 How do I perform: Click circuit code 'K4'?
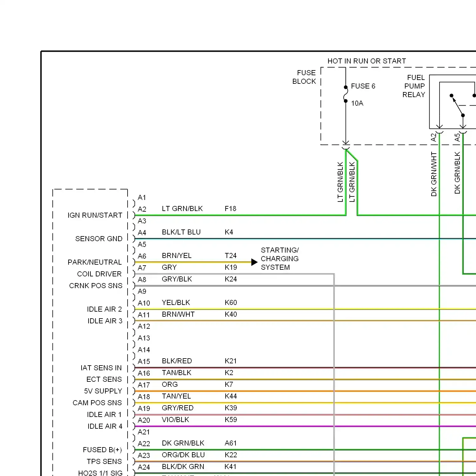229,232
